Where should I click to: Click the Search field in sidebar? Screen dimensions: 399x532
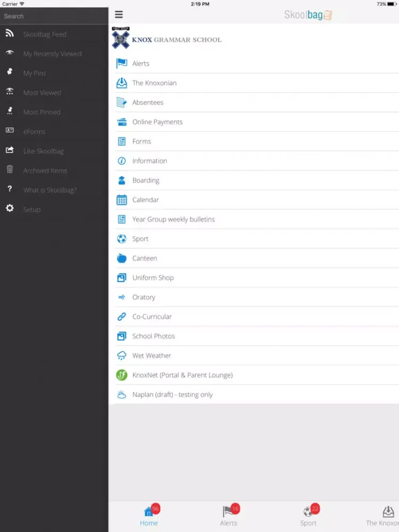point(54,16)
